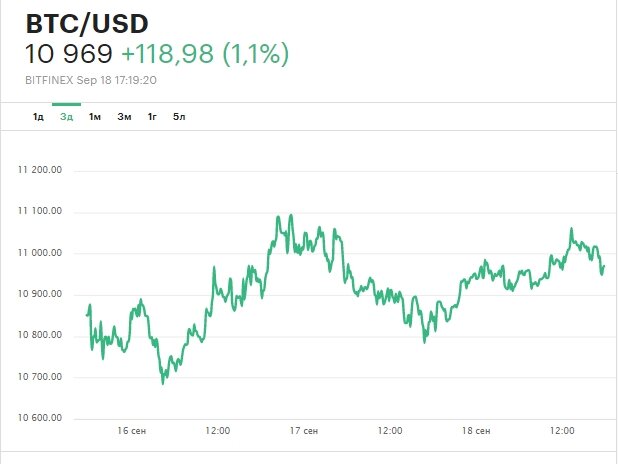This screenshot has width=618, height=464.
Task: Click the 18 сен date label
Action: [476, 431]
